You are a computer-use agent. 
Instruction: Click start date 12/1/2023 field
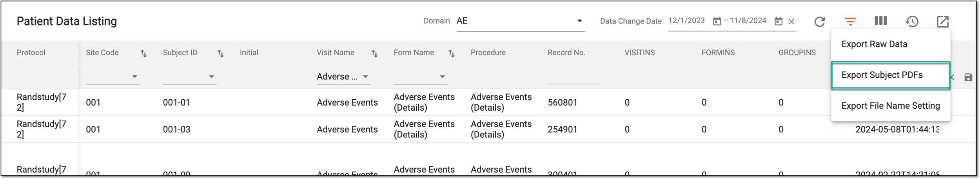click(x=686, y=21)
